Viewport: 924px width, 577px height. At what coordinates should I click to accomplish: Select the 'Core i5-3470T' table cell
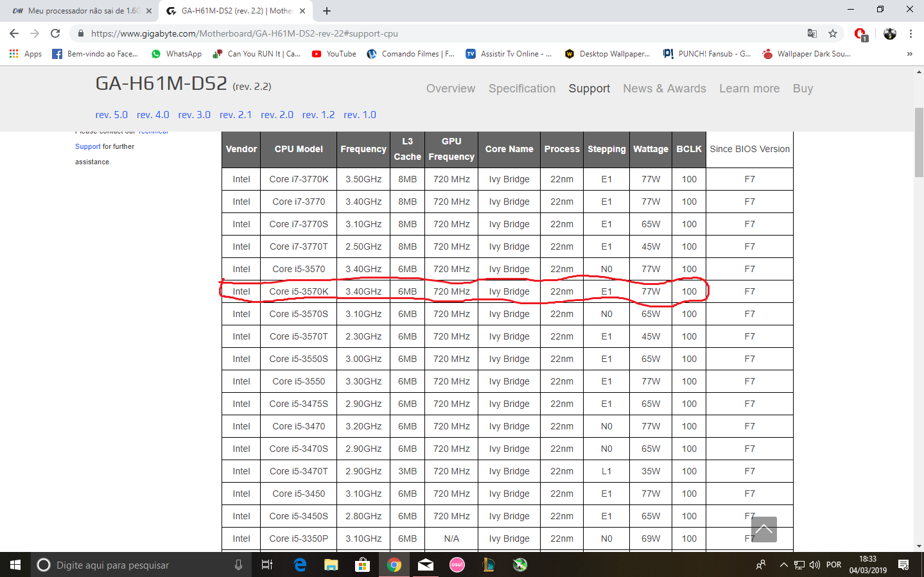pyautogui.click(x=299, y=471)
